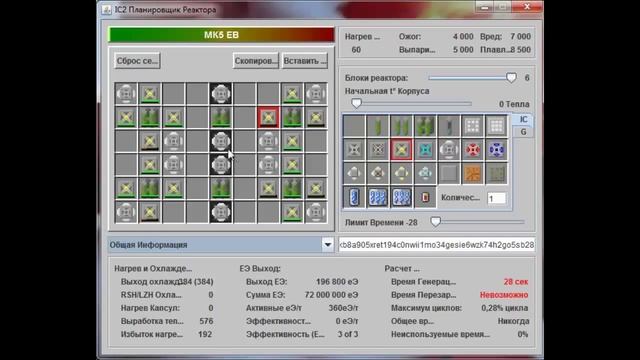Screen dimensions: 640x360
Task: Click the Ожог: 4 000 value
Action: [463, 37]
